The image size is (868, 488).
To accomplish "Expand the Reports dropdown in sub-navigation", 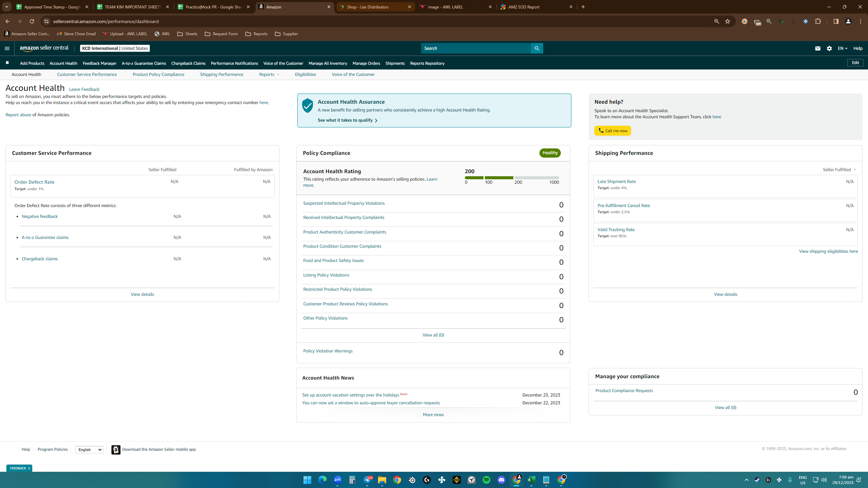I will click(269, 75).
